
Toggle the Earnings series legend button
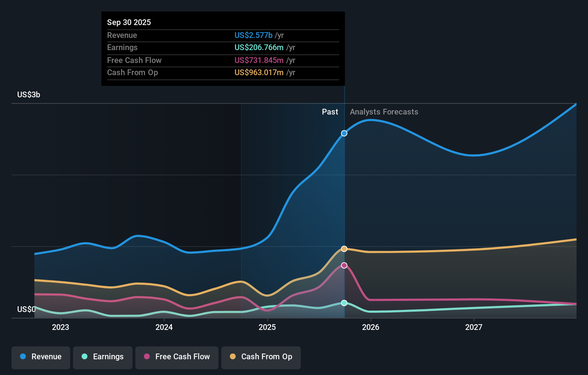click(x=103, y=357)
